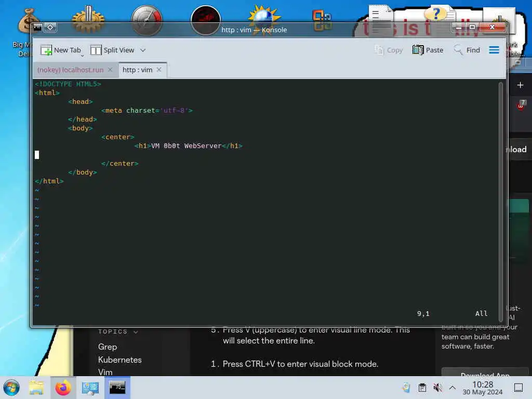The width and height of the screenshot is (532, 399).
Task: Switch to Firefox in the taskbar
Action: coord(63,388)
